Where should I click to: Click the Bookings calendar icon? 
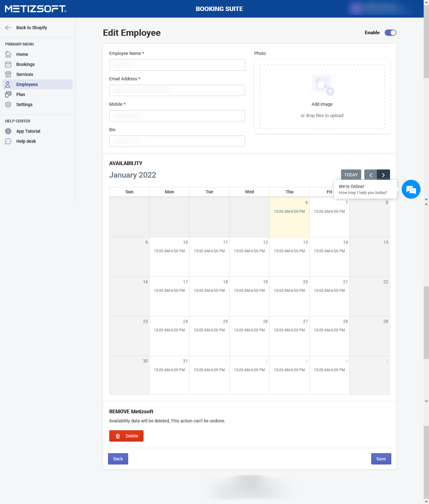[8, 64]
